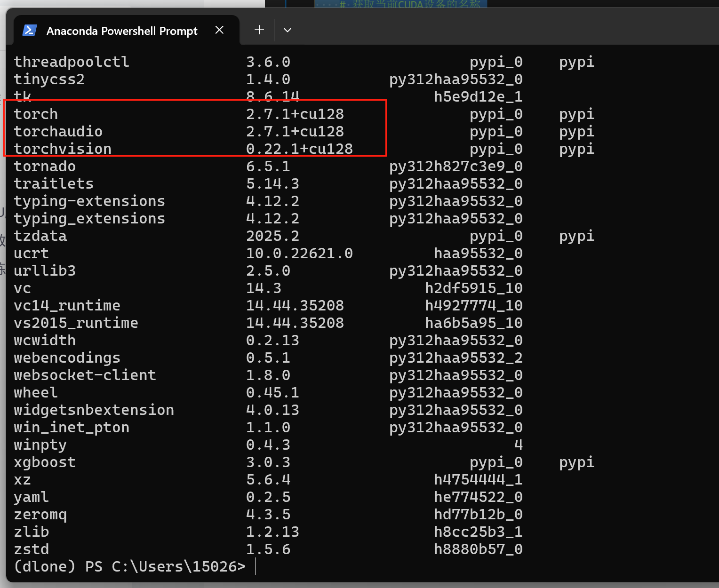The width and height of the screenshot is (719, 588).
Task: Click torch version 2.7.1+cu128
Action: click(x=295, y=114)
